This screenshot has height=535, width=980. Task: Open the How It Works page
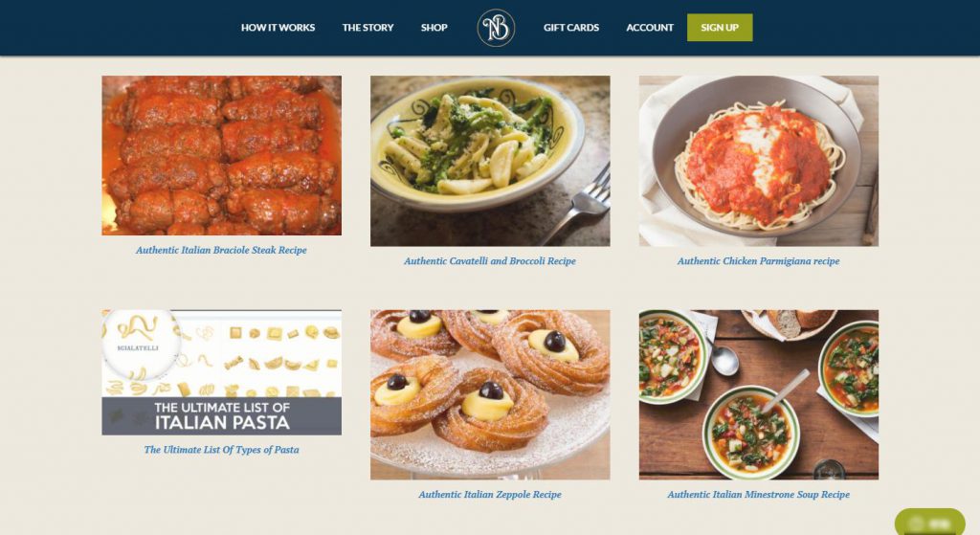[278, 28]
